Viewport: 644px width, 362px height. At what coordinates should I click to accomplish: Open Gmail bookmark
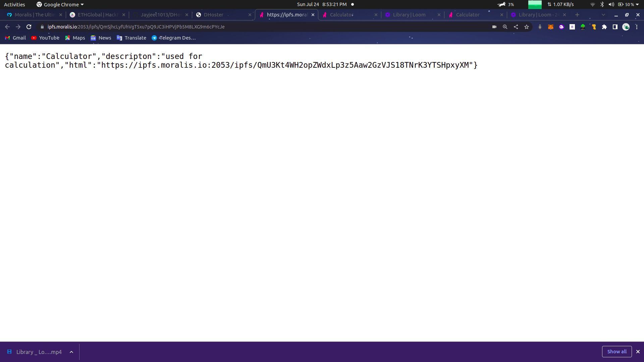[x=15, y=38]
